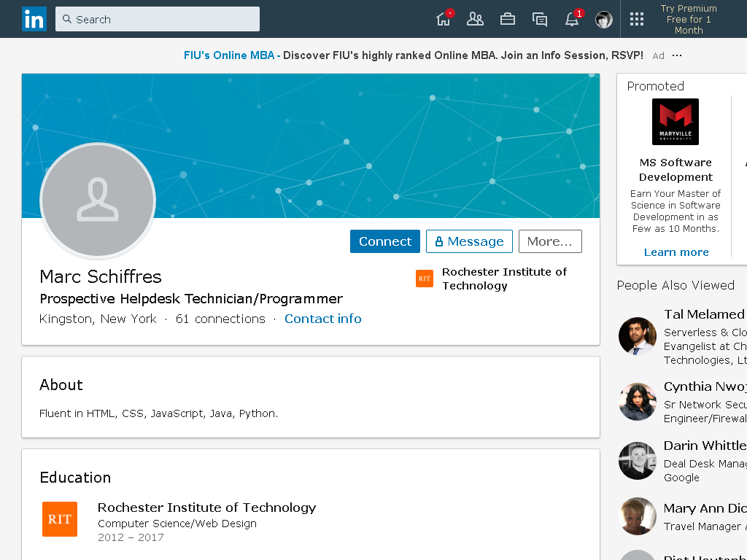Click Try Premium Free for 1 Month
Viewport: 747px width, 560px height.
(x=689, y=19)
